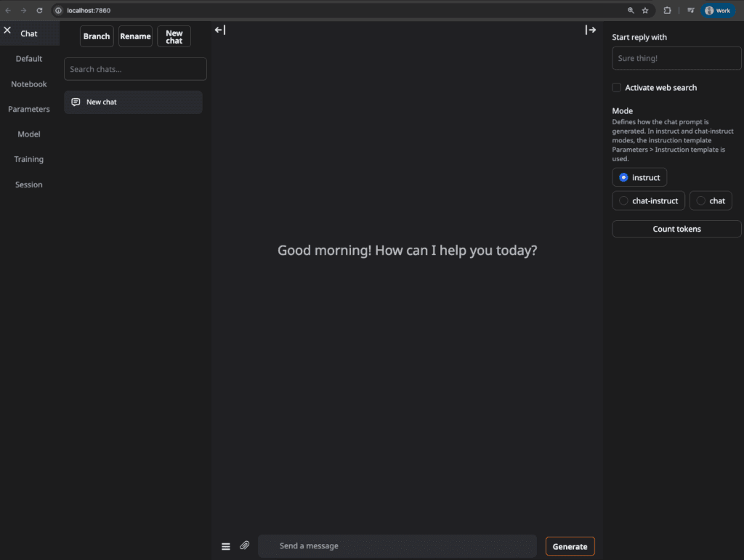Viewport: 744px width, 560px height.
Task: Focus the Search chats input field
Action: click(x=135, y=69)
